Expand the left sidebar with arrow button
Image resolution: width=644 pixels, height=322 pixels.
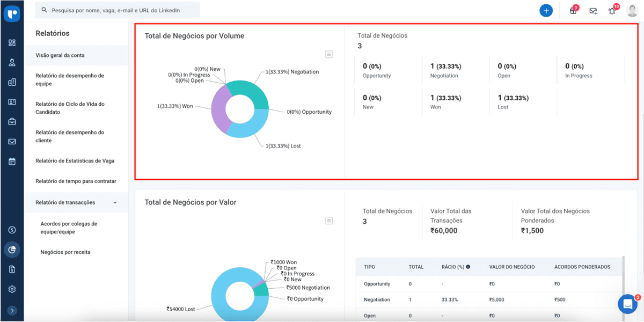click(x=12, y=310)
